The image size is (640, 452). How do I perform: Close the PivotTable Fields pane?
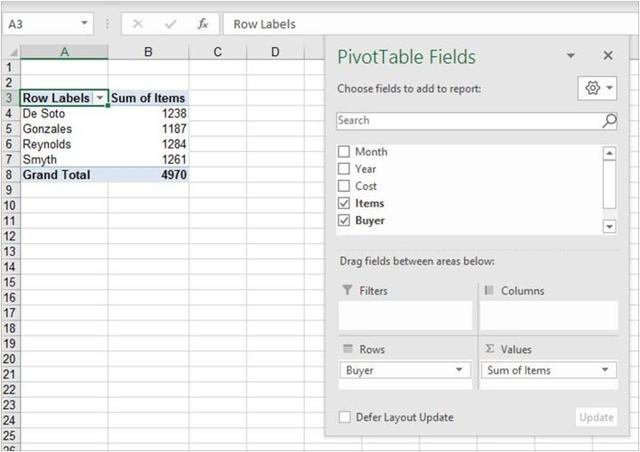pyautogui.click(x=607, y=57)
